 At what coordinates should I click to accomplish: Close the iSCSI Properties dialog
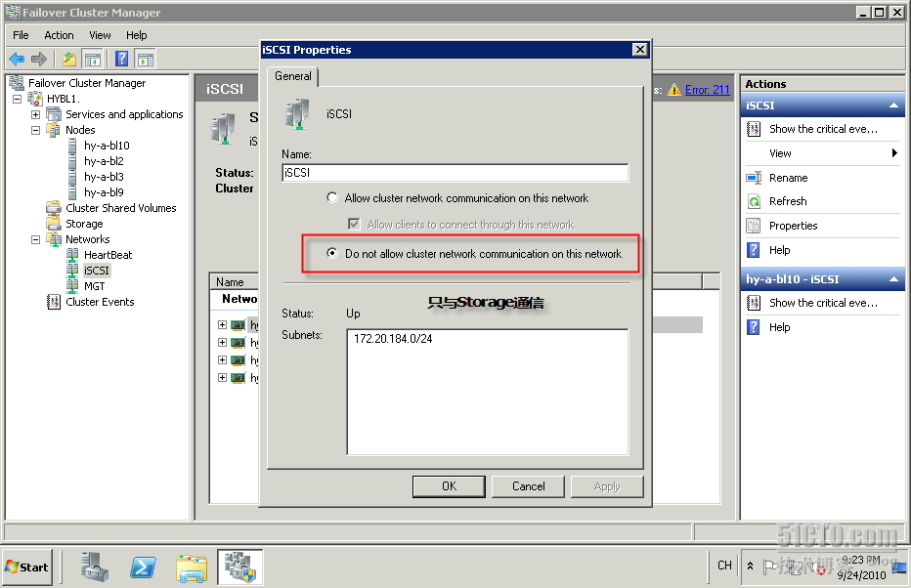click(x=639, y=50)
